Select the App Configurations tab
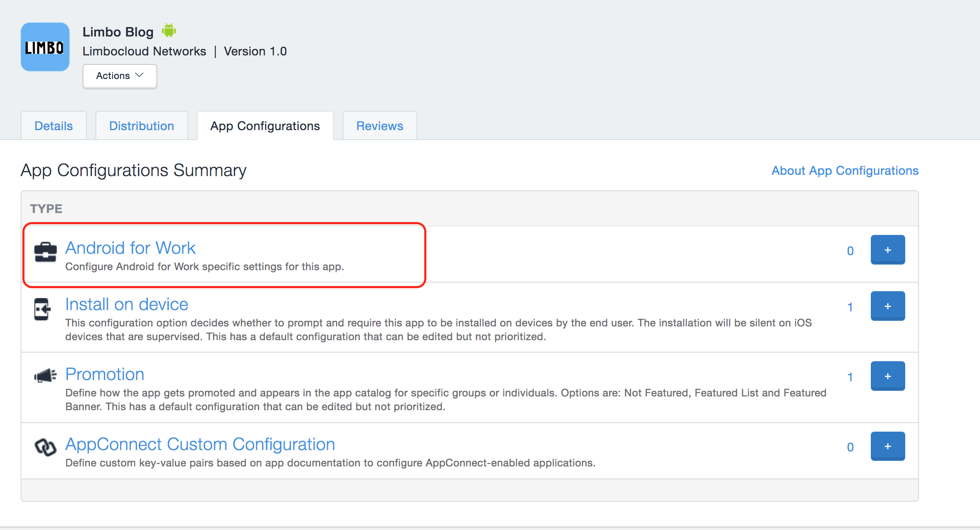This screenshot has height=530, width=980. tap(265, 125)
